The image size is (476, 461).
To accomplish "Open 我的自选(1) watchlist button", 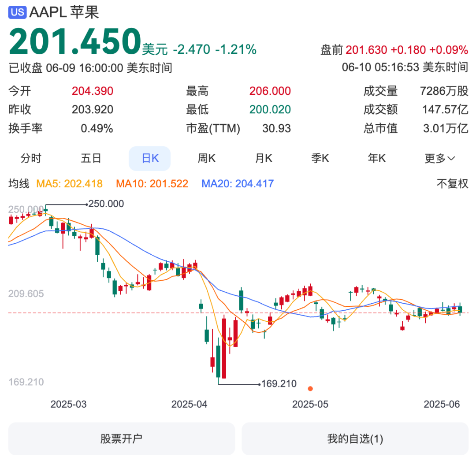I will pyautogui.click(x=355, y=439).
